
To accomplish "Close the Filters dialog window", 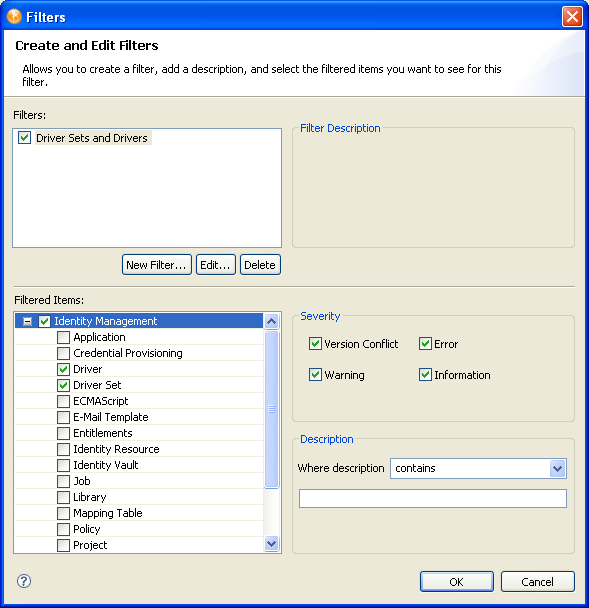I will coord(572,17).
